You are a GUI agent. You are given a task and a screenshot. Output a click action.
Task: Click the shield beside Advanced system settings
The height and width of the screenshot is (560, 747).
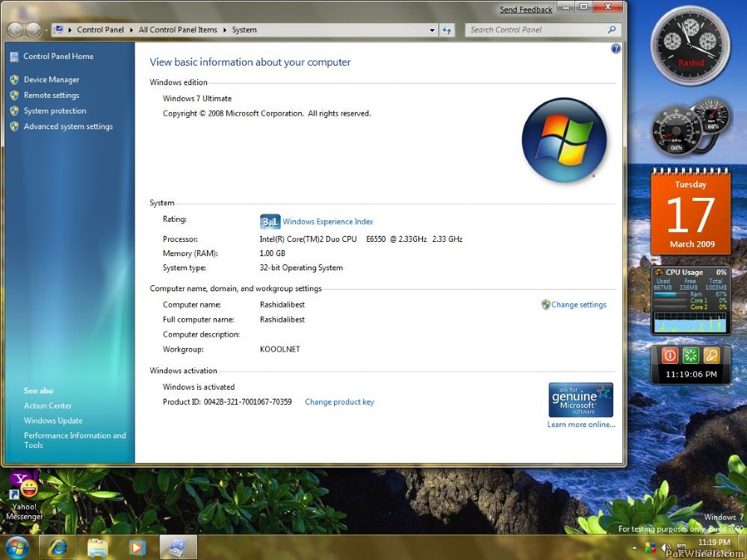(14, 127)
